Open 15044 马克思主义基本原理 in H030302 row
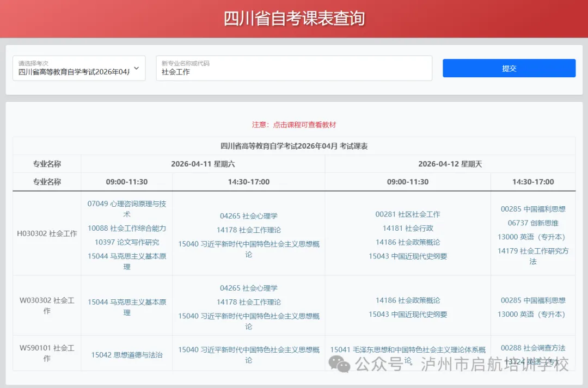The image size is (588, 388). click(127, 262)
